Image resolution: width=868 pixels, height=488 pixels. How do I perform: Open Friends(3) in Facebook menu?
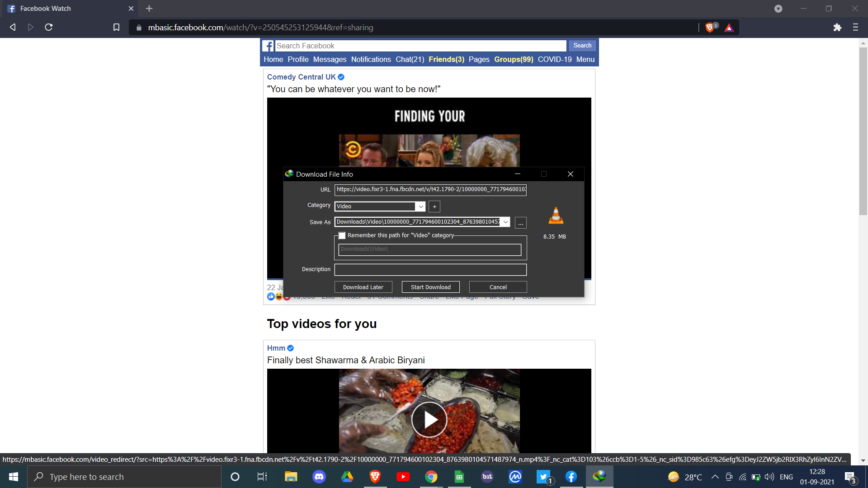(447, 60)
